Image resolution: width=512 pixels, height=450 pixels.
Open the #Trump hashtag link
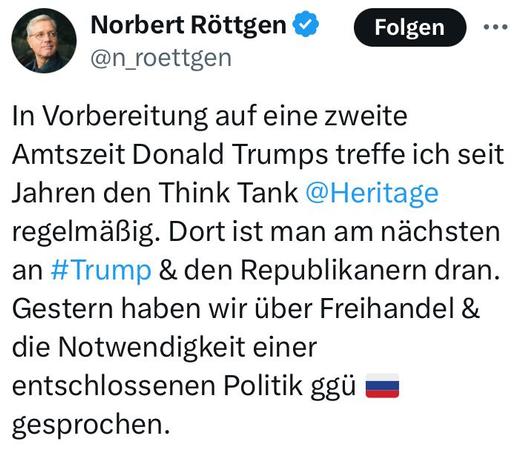tap(101, 270)
